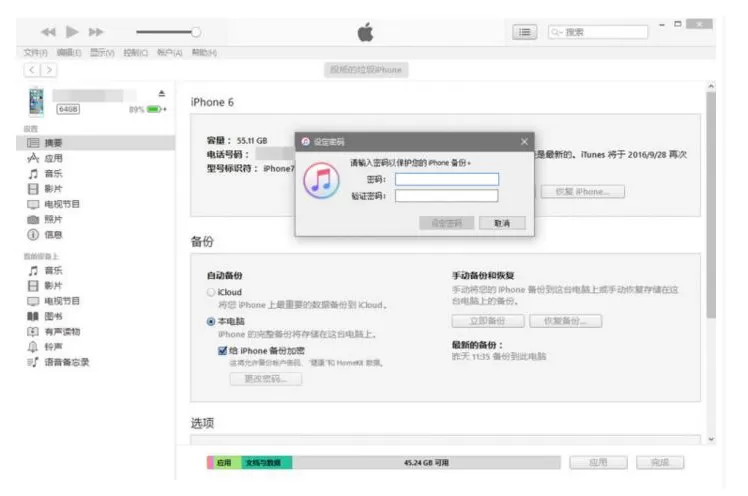Click the iPhone device thumbnail in sidebar
Screen dimensions: 748x496
tap(36, 101)
